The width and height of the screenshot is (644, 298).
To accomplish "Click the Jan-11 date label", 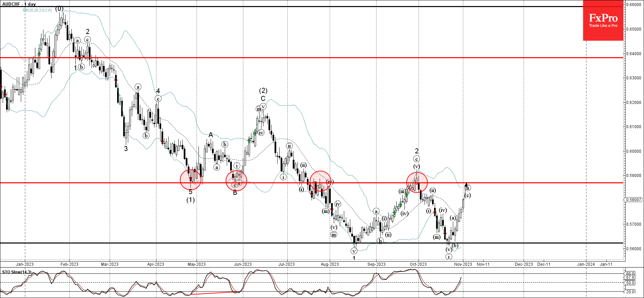I will click(x=606, y=264).
